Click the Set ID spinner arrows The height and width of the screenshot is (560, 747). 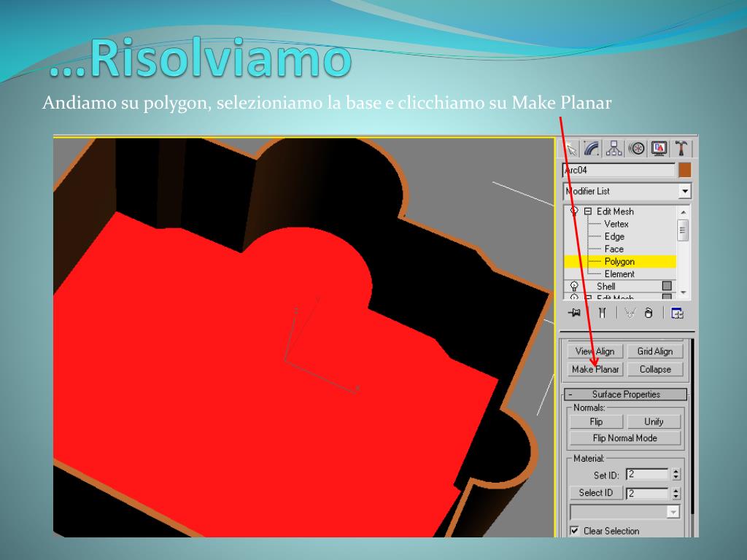tap(676, 474)
